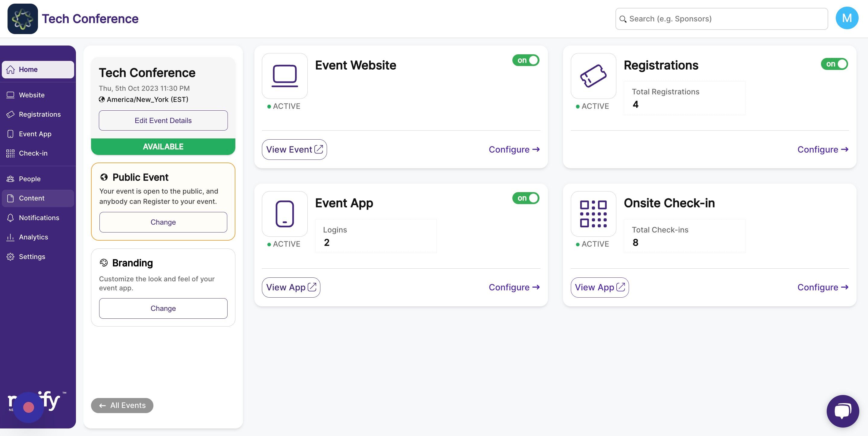This screenshot has height=436, width=868.
Task: Disable the Registrations on toggle
Action: pos(834,64)
